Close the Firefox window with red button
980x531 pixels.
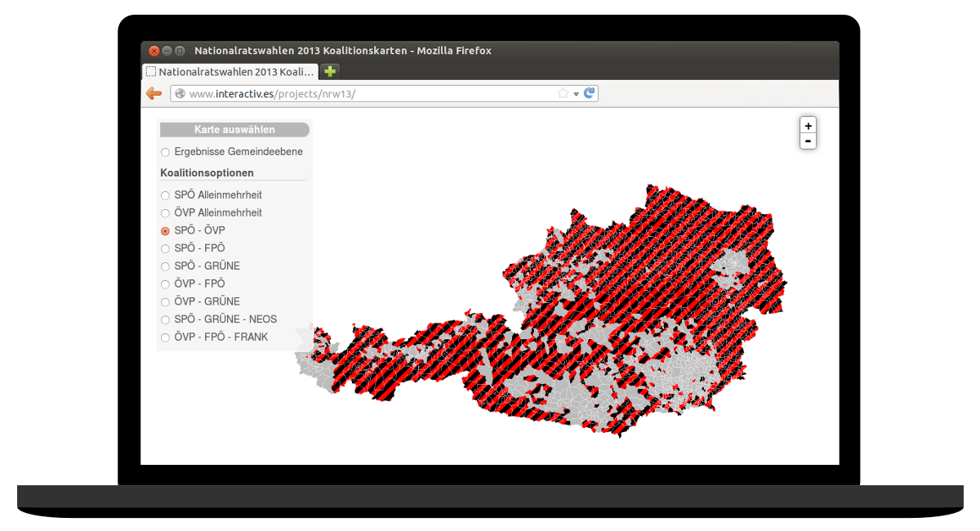click(x=154, y=51)
